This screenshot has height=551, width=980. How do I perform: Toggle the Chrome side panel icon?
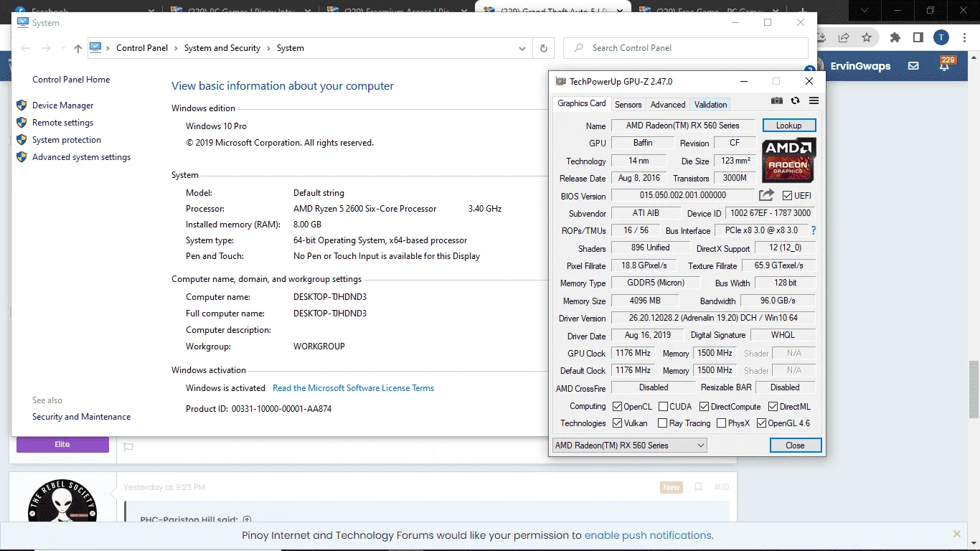click(x=918, y=37)
